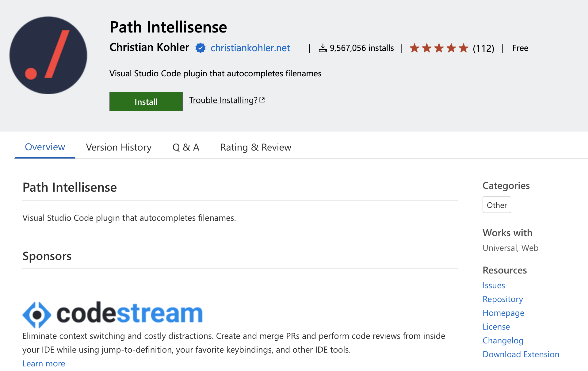588x371 pixels.
Task: Click the installs download icon
Action: (323, 48)
